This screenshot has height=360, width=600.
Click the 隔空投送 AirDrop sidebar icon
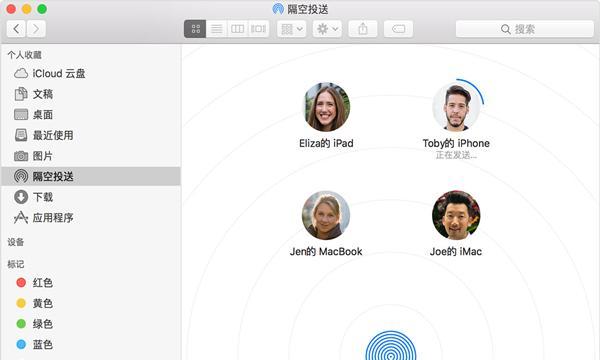(21, 176)
